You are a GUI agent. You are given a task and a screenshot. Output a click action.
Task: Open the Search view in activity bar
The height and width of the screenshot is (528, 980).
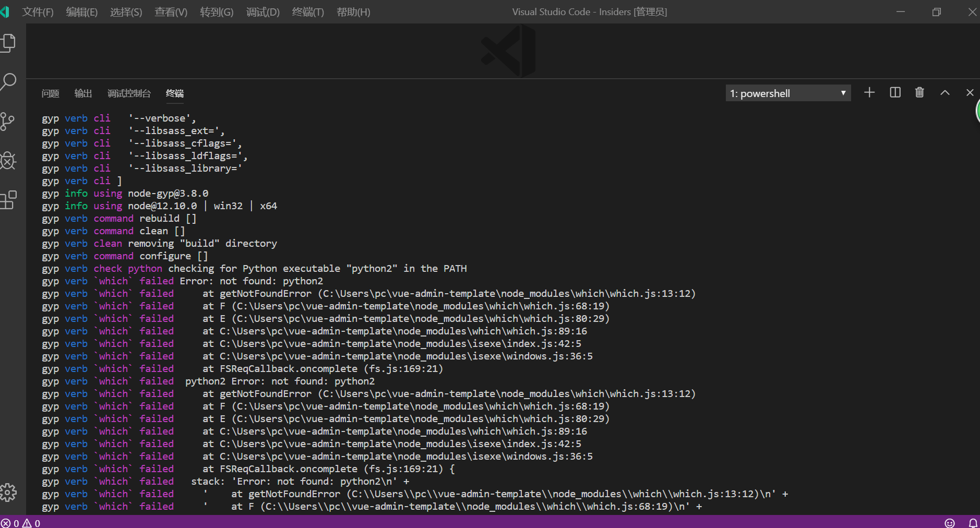tap(8, 82)
